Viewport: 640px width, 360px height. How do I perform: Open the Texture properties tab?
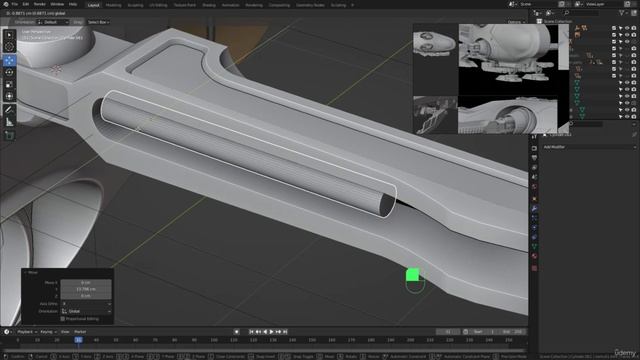pos(534,268)
